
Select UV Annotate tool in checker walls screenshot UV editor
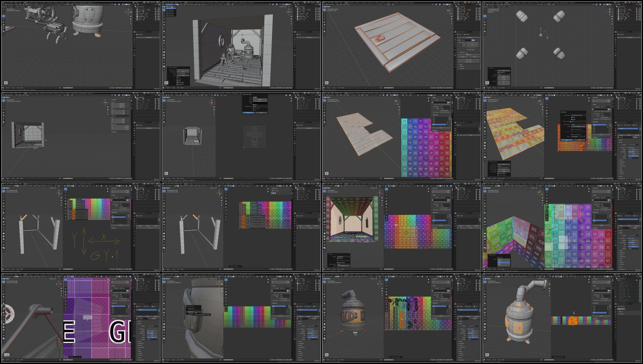click(547, 207)
